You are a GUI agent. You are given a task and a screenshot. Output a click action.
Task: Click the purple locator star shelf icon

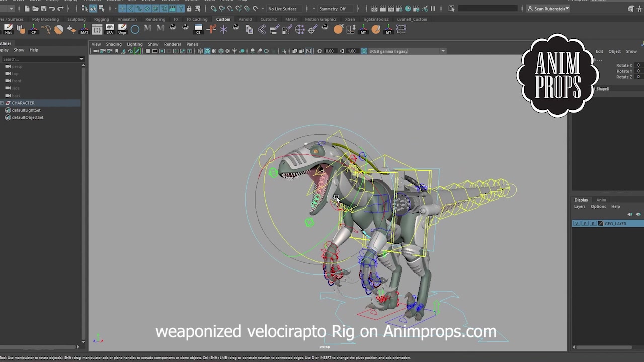224,29
